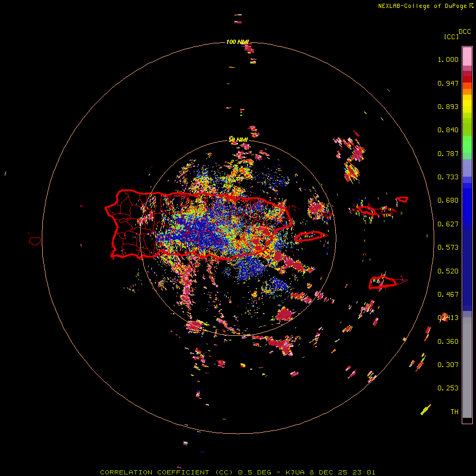Viewport: 476px width, 476px height.
Task: Select the 0.840 legend value
Action: point(448,130)
